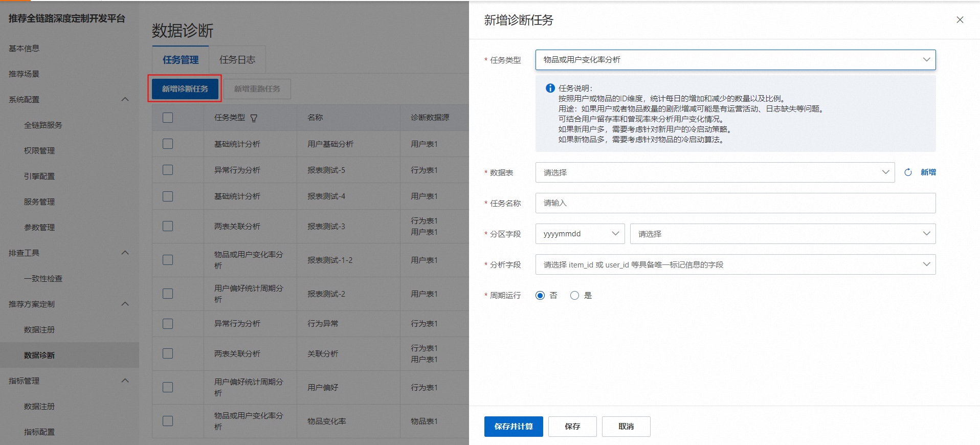Screen dimensions: 980x445
Task: Click the 保存 button
Action: [x=572, y=427]
